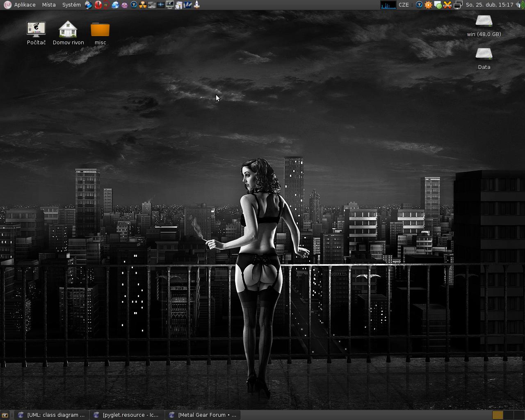
Task: Click the yellow radiation symbol launcher
Action: 143,5
